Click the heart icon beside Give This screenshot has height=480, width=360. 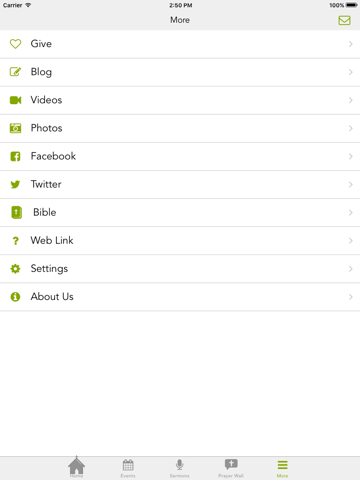click(x=15, y=44)
